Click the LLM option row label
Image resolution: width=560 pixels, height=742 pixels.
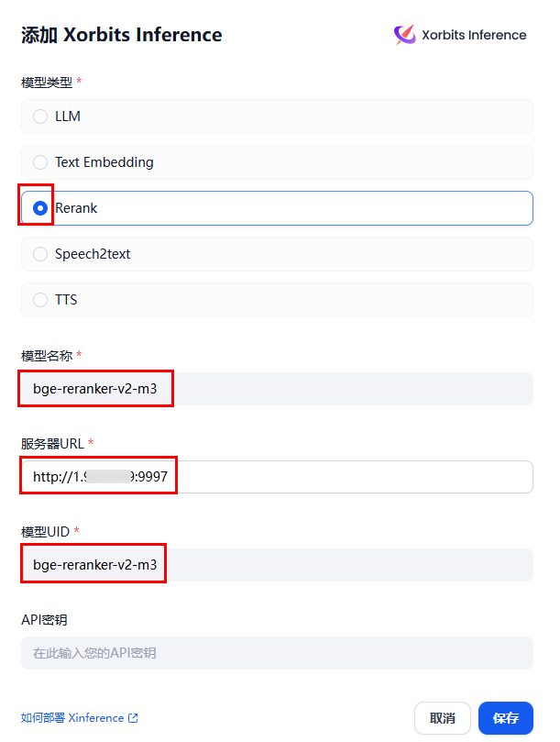click(x=68, y=116)
